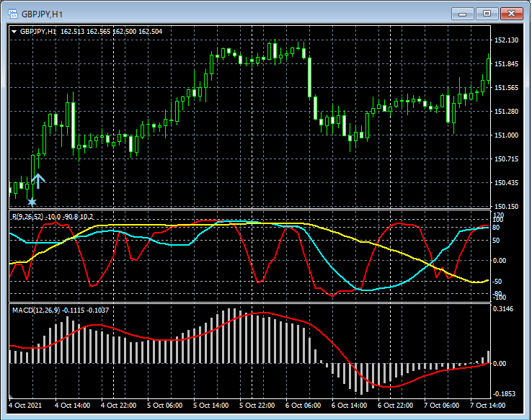Close the GBPJPY,H1 chart window
The image size is (532, 420).
511,13
